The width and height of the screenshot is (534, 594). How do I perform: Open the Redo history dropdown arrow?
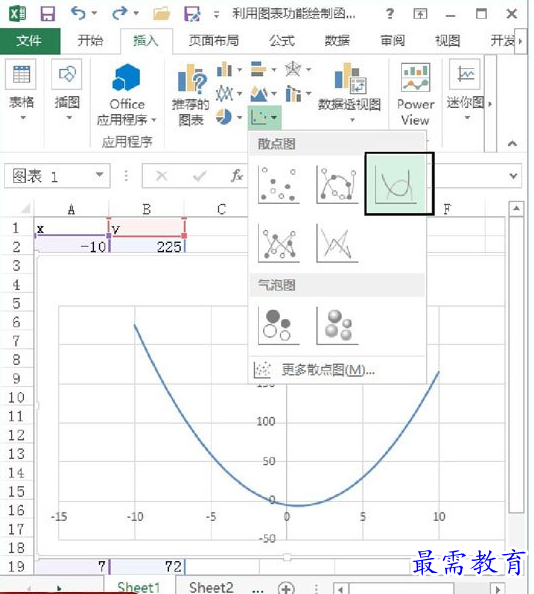tap(136, 13)
